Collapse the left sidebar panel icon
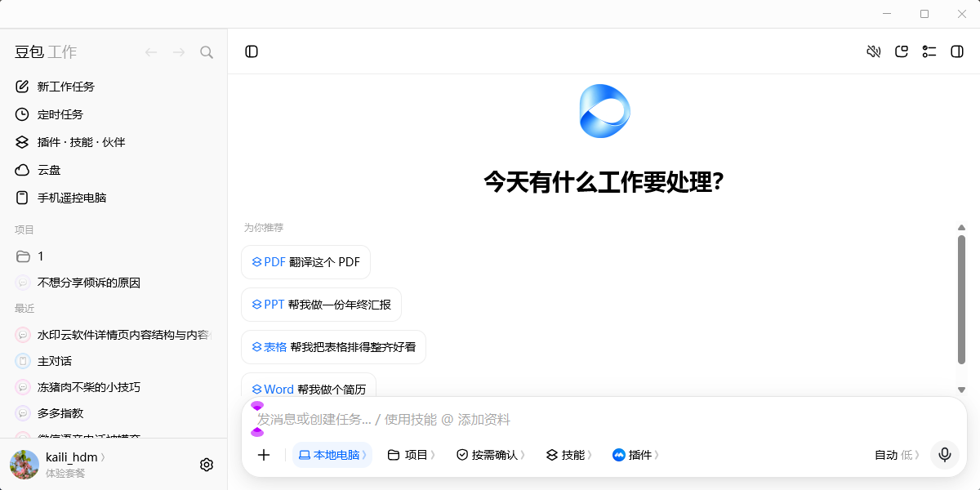Viewport: 980px width, 490px height. [252, 51]
